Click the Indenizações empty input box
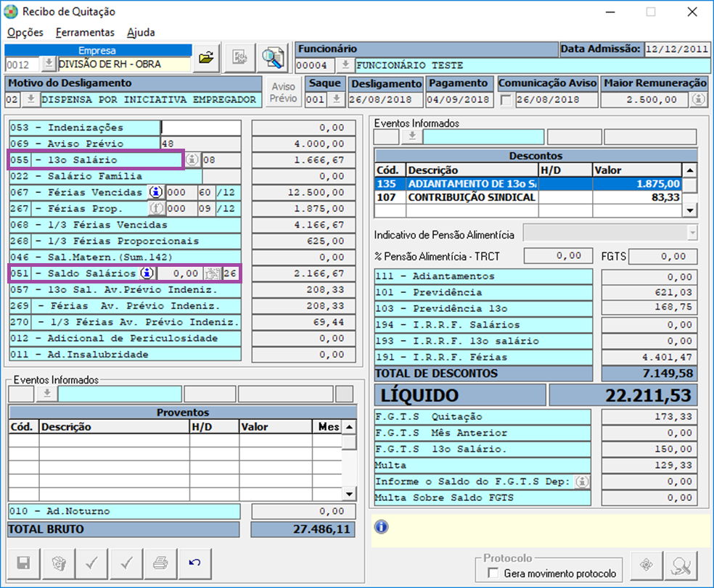This screenshot has width=714, height=588. coord(201,128)
